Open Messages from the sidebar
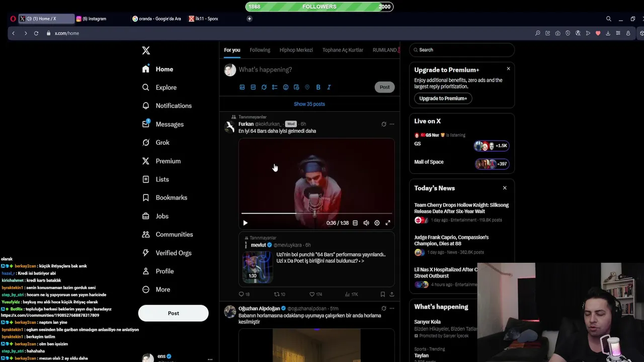Screen dimensions: 644x362 tap(163, 124)
